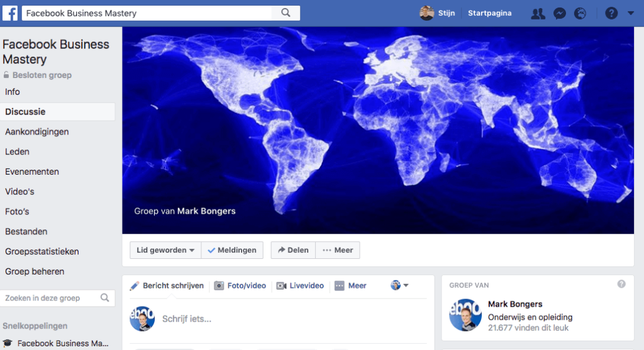This screenshot has width=644, height=350.
Task: Click the Groep van help question icon
Action: click(621, 284)
